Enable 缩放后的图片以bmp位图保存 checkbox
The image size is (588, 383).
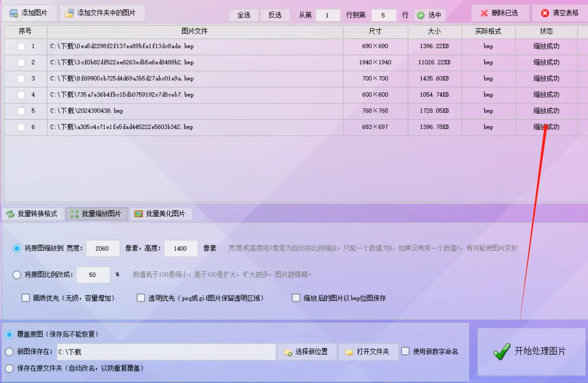click(296, 298)
